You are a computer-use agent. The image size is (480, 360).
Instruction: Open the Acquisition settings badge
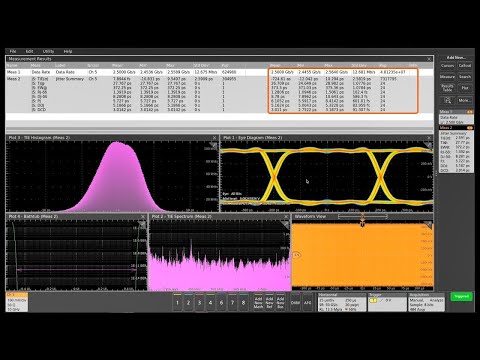pos(427,302)
